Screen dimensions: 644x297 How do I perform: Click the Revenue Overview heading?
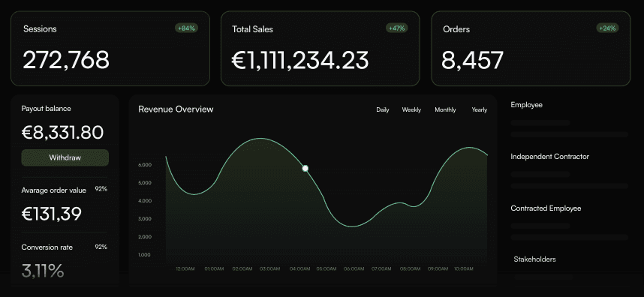tap(176, 109)
